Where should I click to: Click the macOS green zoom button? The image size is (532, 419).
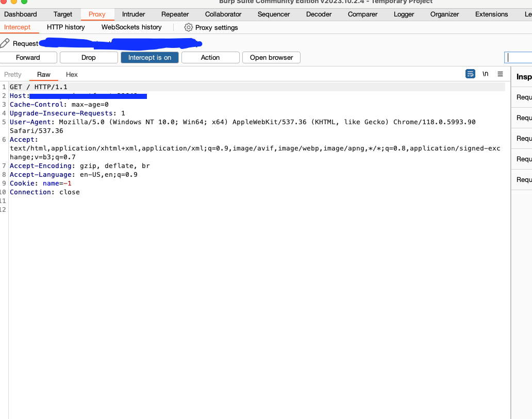[x=24, y=2]
